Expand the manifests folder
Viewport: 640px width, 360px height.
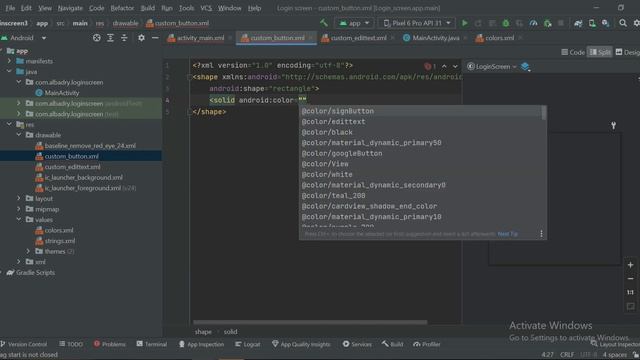pyautogui.click(x=9, y=61)
